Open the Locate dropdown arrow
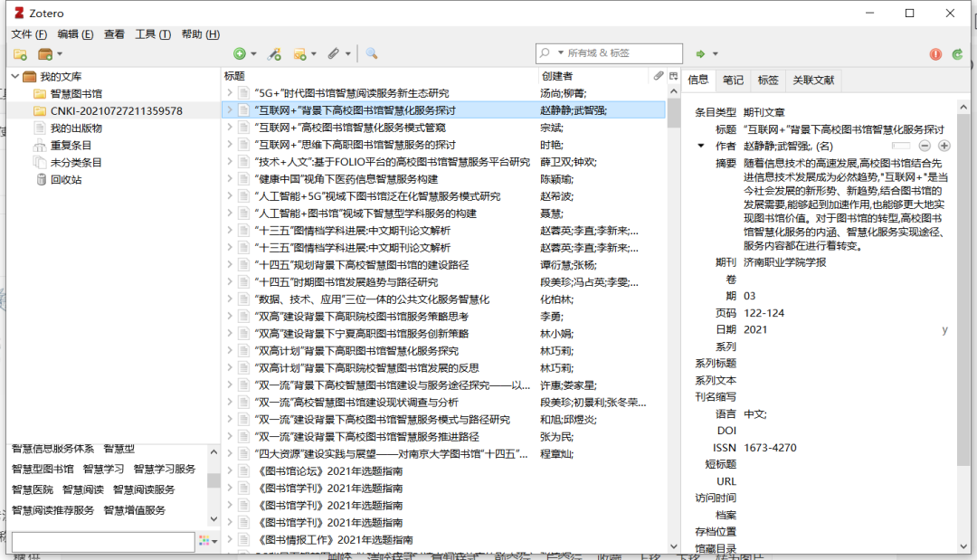The image size is (977, 560). pos(716,54)
